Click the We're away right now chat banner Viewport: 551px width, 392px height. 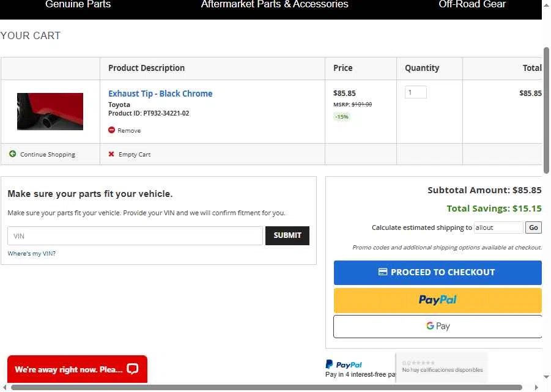77,369
